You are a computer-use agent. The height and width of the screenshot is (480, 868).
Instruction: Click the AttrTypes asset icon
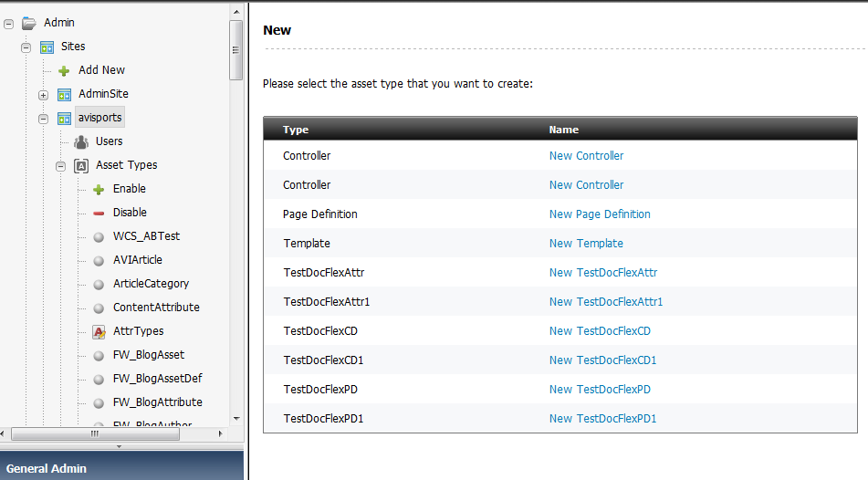pyautogui.click(x=99, y=331)
